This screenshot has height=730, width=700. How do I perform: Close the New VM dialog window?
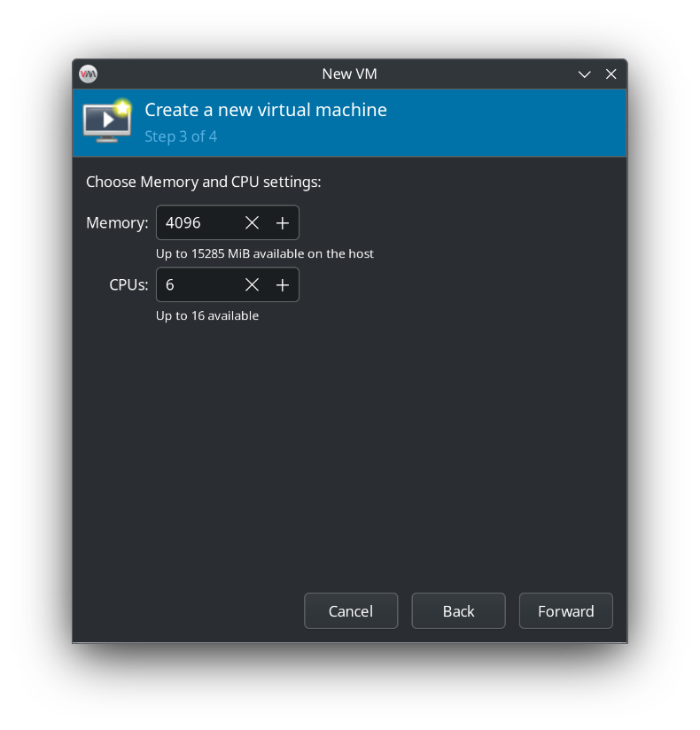[611, 74]
